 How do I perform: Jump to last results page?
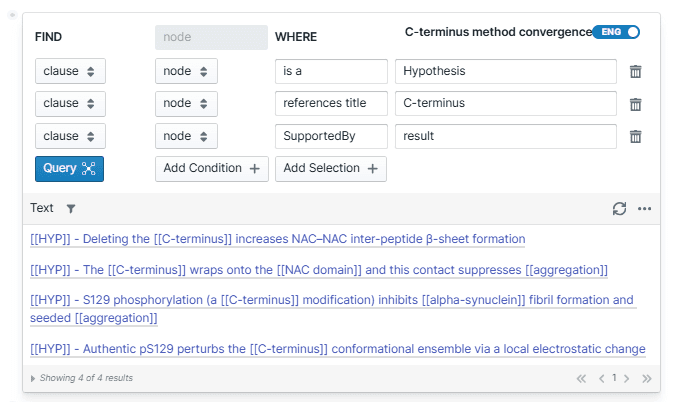coord(646,378)
